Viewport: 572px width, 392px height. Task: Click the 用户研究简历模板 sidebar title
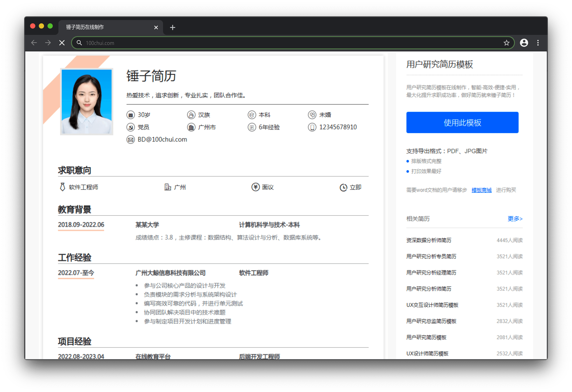click(x=439, y=64)
